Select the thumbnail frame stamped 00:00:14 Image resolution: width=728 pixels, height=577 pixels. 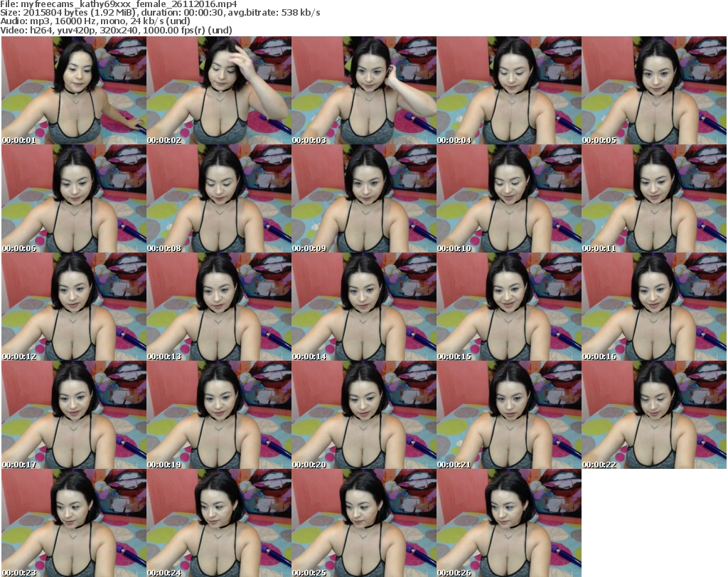click(x=364, y=307)
